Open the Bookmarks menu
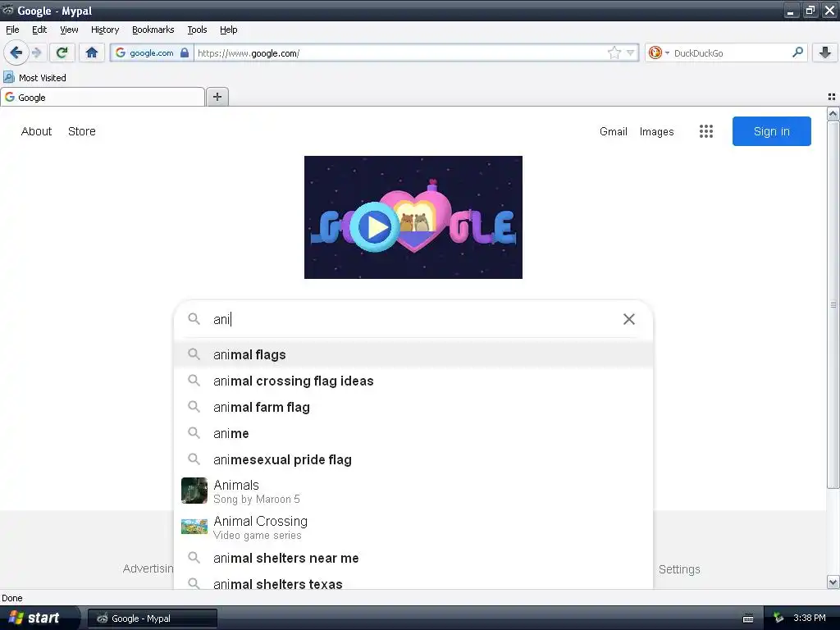 point(153,30)
